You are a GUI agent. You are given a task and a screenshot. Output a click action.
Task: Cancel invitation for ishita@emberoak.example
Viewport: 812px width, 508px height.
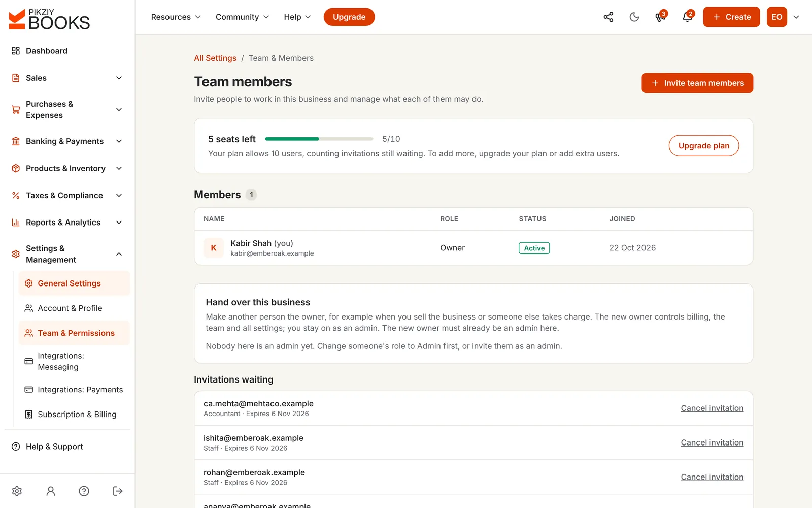pos(712,442)
